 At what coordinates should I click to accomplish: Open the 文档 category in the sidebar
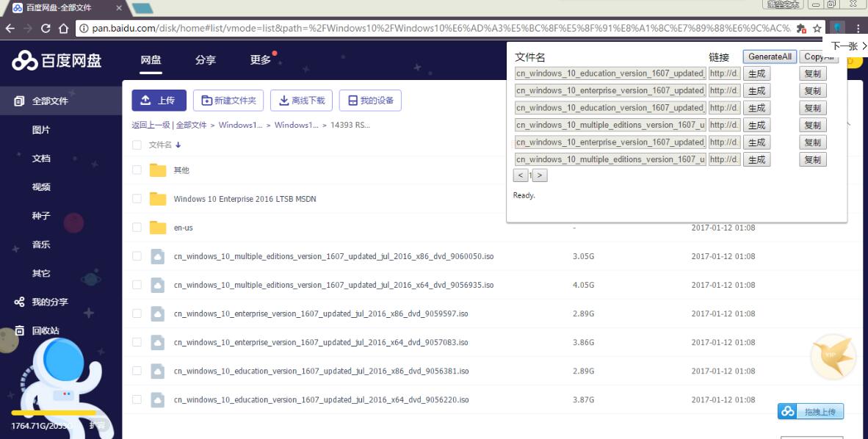coord(41,159)
